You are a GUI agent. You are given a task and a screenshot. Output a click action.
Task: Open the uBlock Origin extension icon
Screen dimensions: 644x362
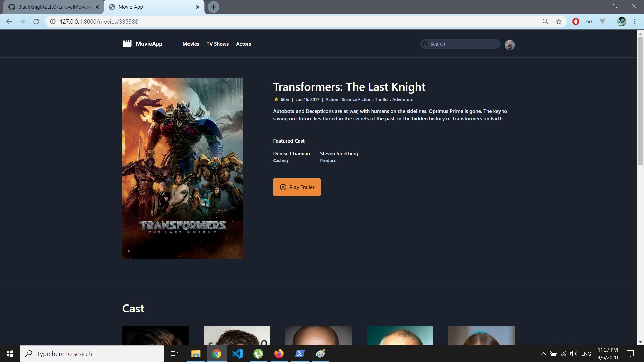point(576,21)
